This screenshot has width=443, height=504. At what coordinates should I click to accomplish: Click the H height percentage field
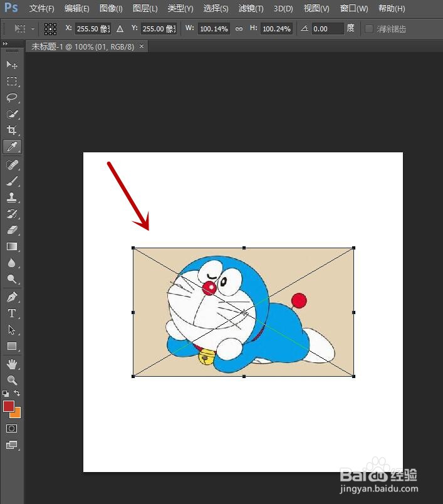(276, 29)
